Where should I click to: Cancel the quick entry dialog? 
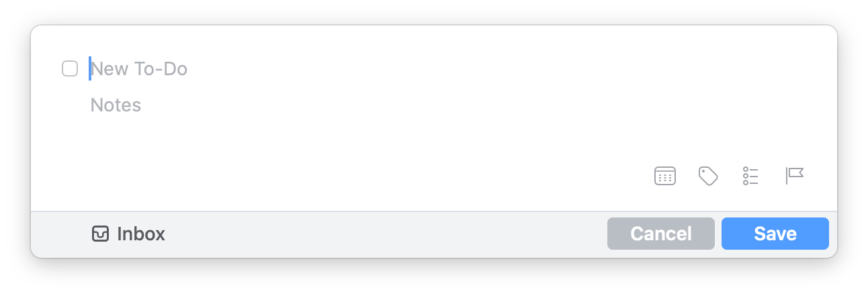661,234
